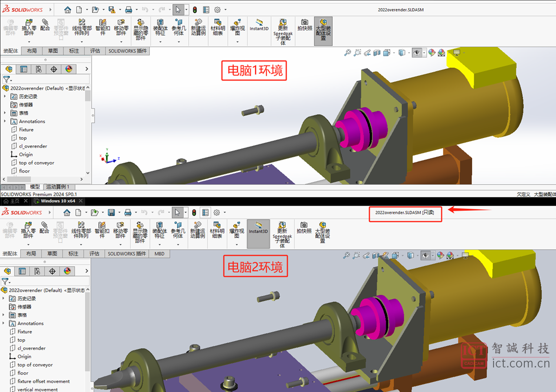Select Fixture in the top window feature tree
Image resolution: width=556 pixels, height=392 pixels.
(26, 130)
